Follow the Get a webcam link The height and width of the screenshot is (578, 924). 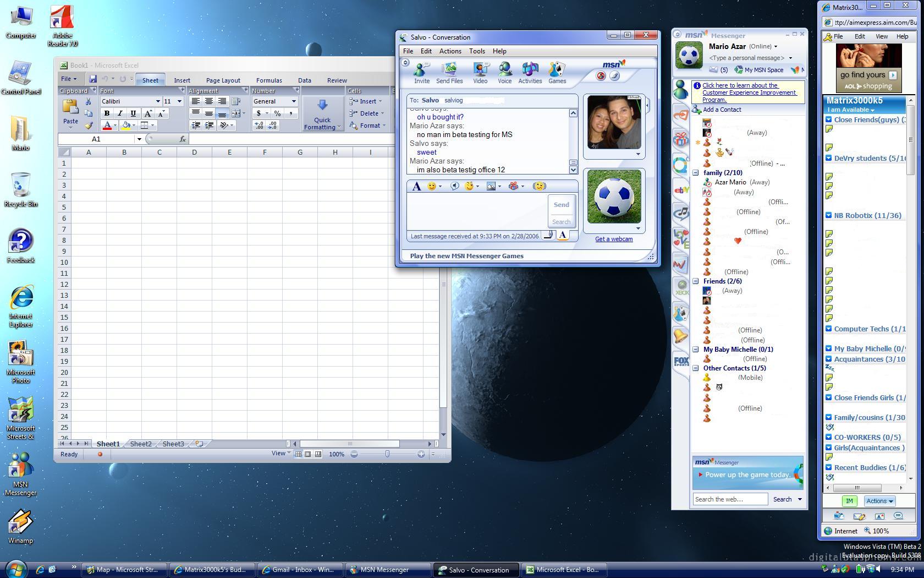613,239
